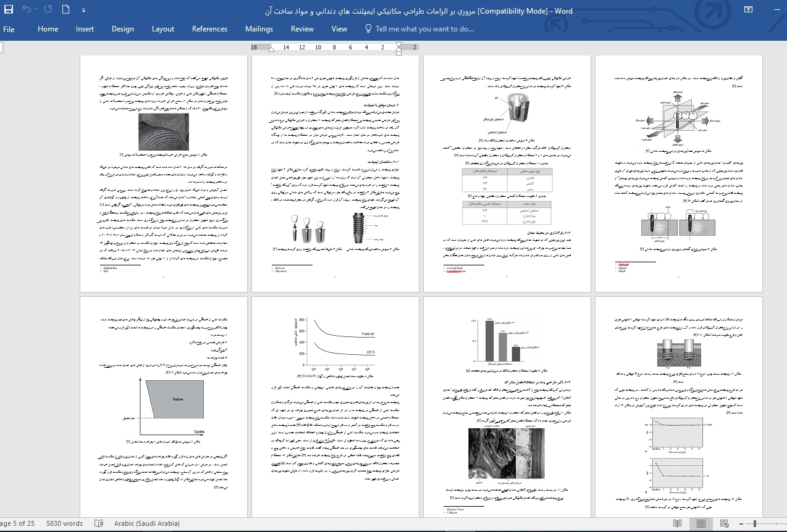Open the Customize Quick Access Toolbar dropdown
The height and width of the screenshot is (532, 787).
82,10
